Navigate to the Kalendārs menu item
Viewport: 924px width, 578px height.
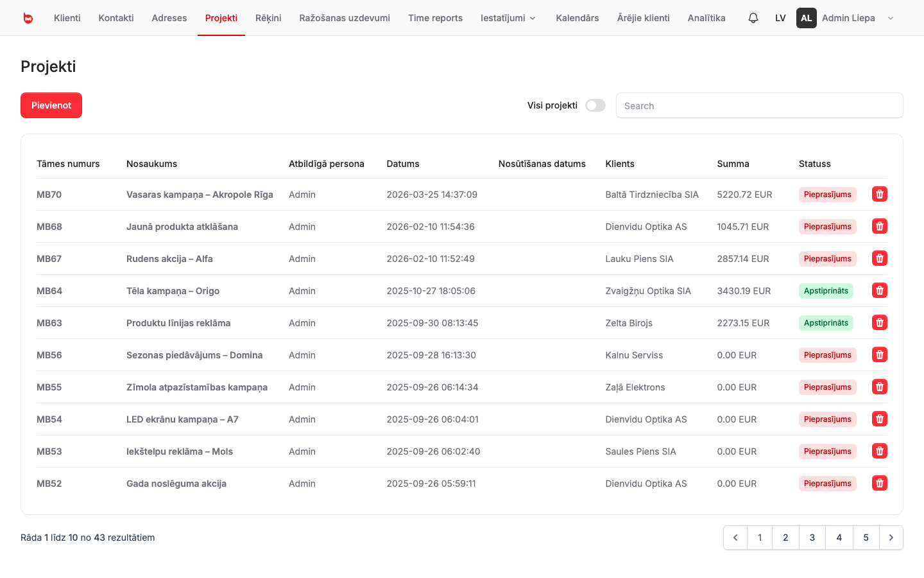(577, 18)
